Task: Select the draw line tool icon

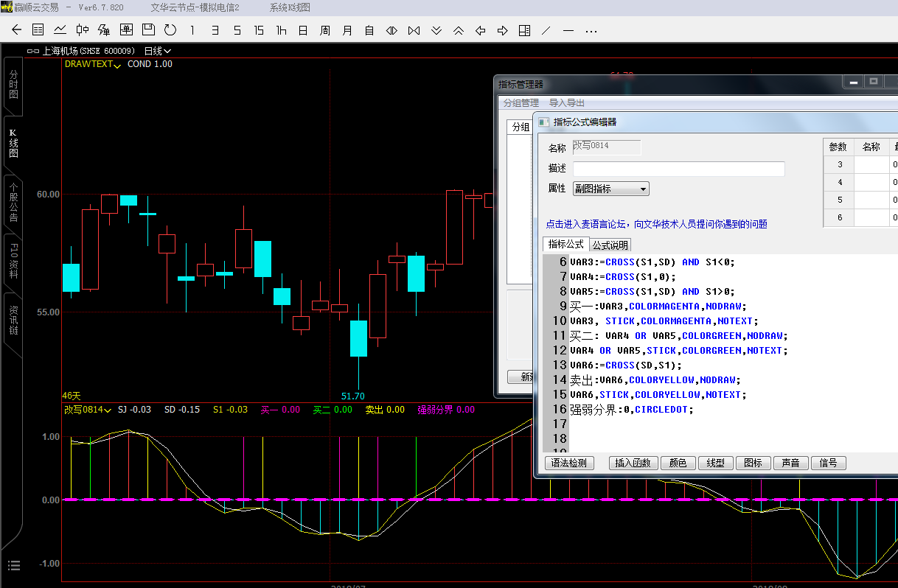Action: 546,30
